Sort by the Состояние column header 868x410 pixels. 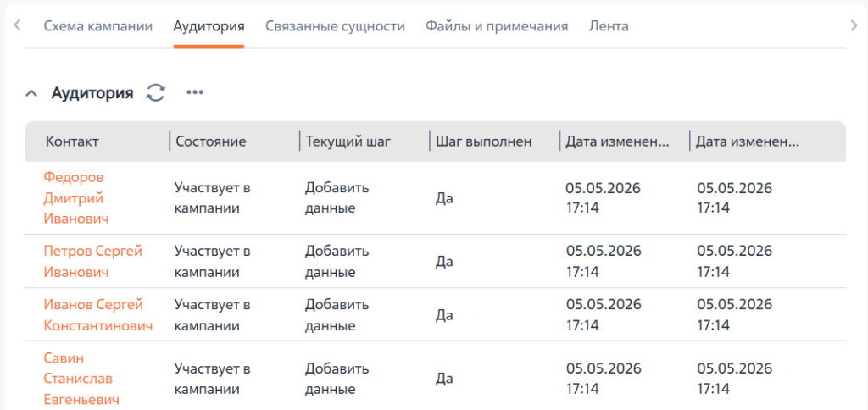click(211, 141)
